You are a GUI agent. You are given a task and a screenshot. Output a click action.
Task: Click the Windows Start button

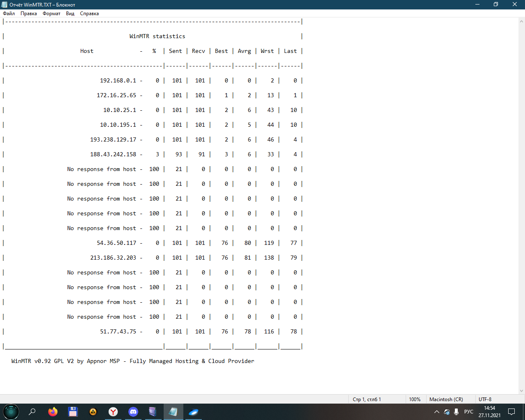tap(11, 412)
